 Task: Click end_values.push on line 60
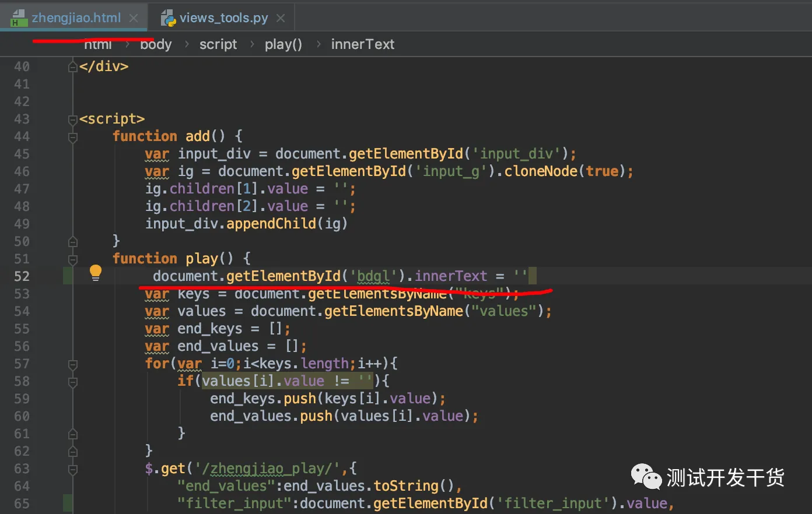pyautogui.click(x=271, y=416)
